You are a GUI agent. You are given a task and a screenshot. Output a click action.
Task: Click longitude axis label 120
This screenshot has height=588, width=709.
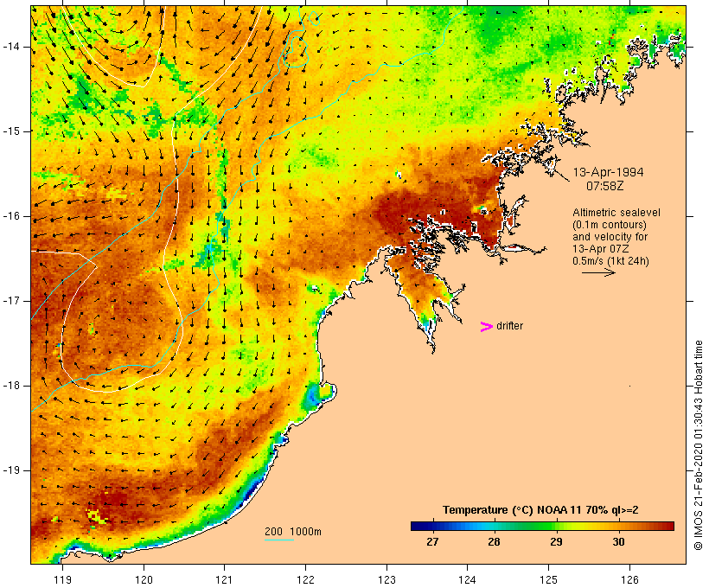[x=144, y=579]
